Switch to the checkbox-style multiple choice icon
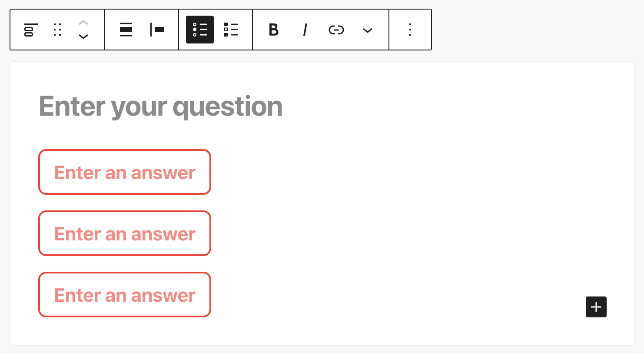This screenshot has width=644, height=353. point(231,30)
